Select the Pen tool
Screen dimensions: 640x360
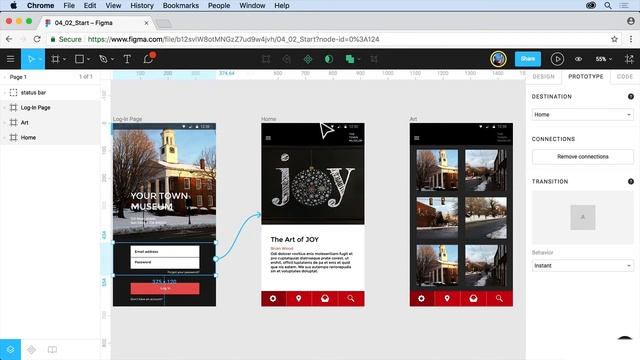[x=103, y=59]
